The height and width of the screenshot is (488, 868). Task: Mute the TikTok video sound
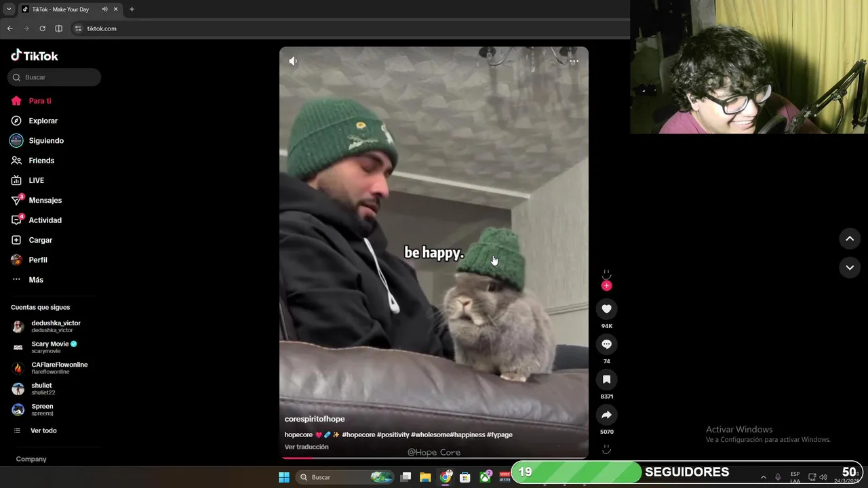[293, 61]
